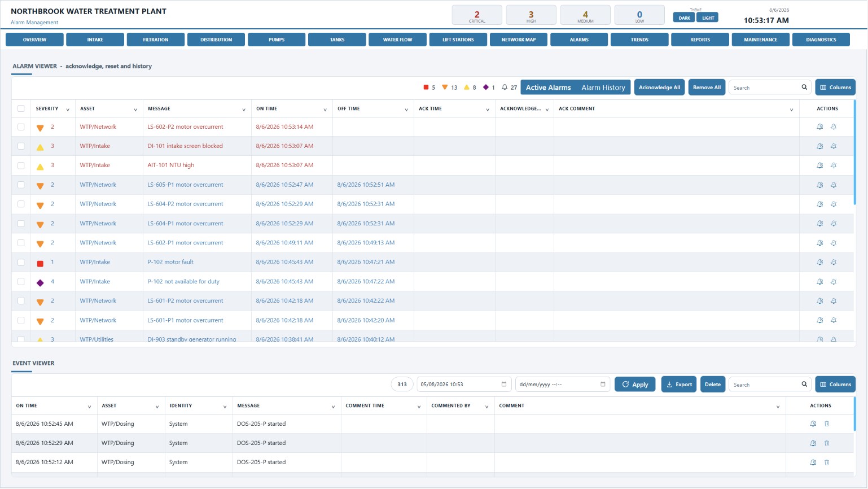Click the purple diamond severity filter showing 1
The height and width of the screenshot is (489, 868).
coord(489,88)
